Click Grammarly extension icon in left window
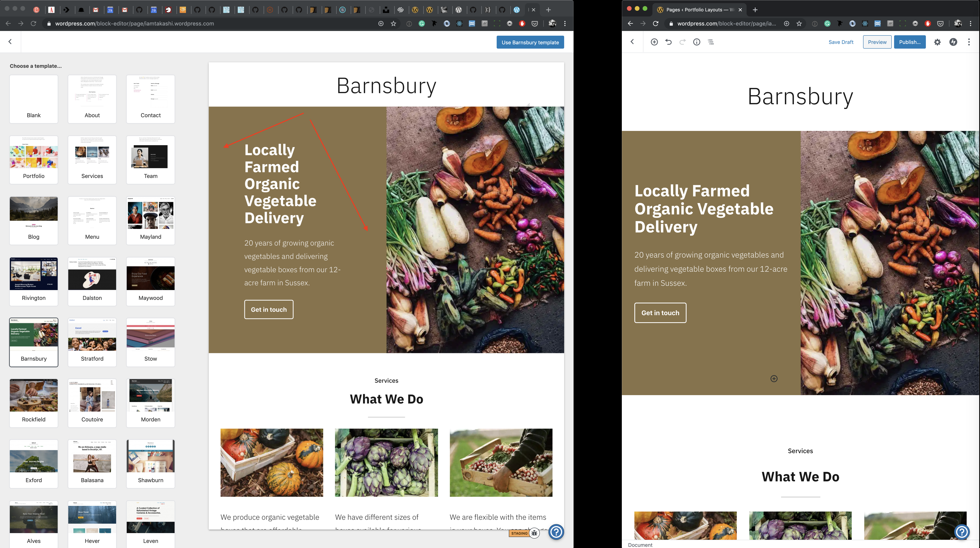The image size is (980, 548). pos(422,24)
